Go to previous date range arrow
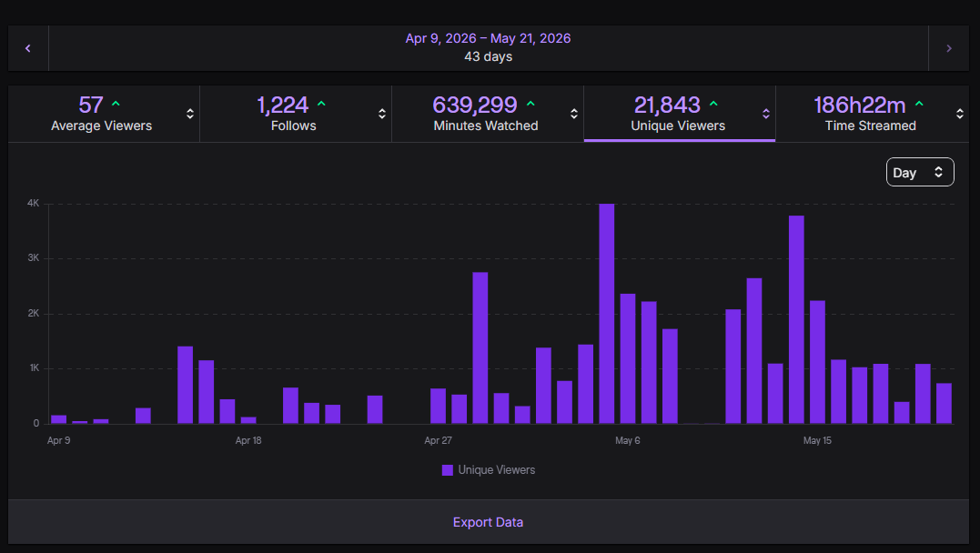Image resolution: width=980 pixels, height=553 pixels. 28,48
